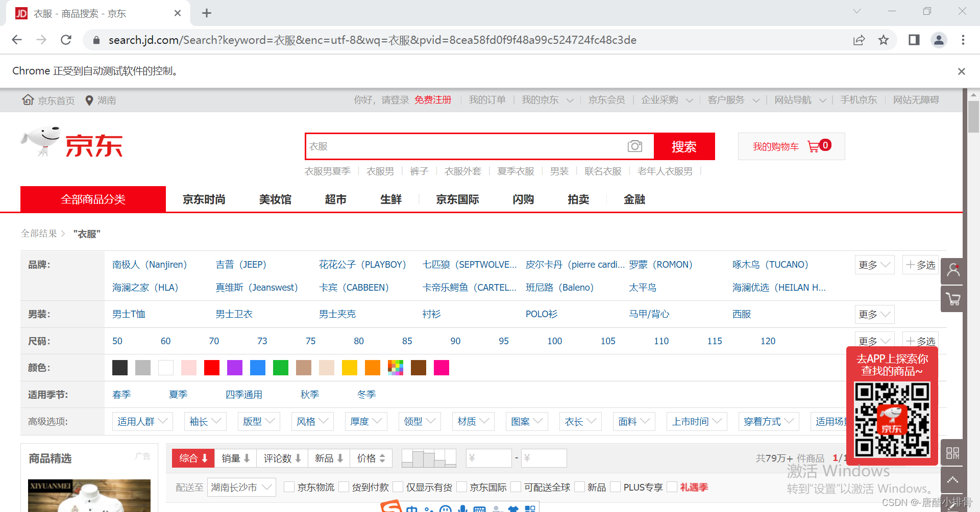Open 我的订单 link
980x512 pixels.
(487, 100)
